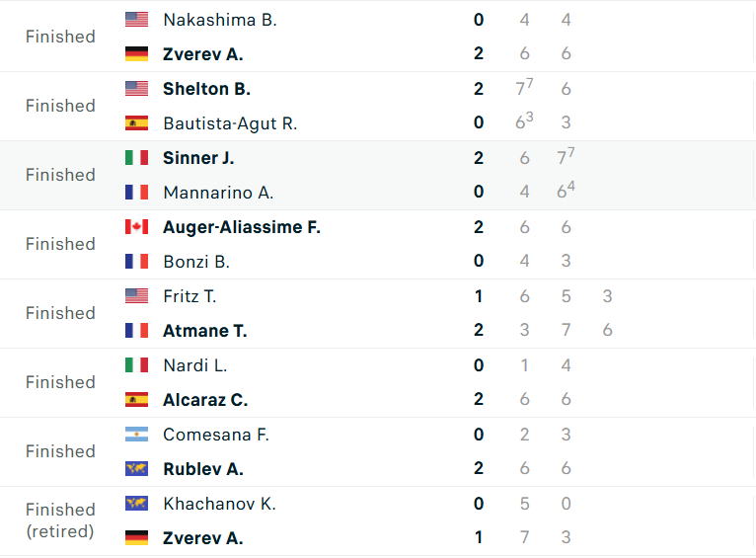Viewport: 756px width, 558px height.
Task: Open Fritz T. player name
Action: (189, 296)
